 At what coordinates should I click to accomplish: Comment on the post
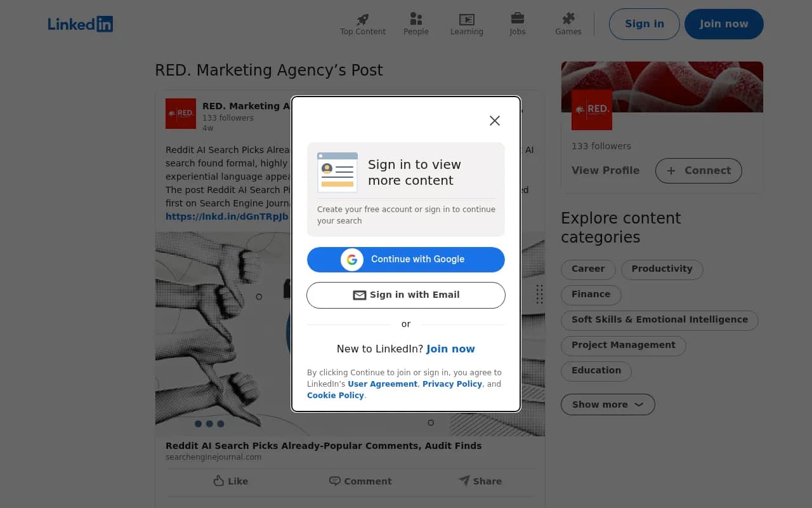pyautogui.click(x=360, y=481)
